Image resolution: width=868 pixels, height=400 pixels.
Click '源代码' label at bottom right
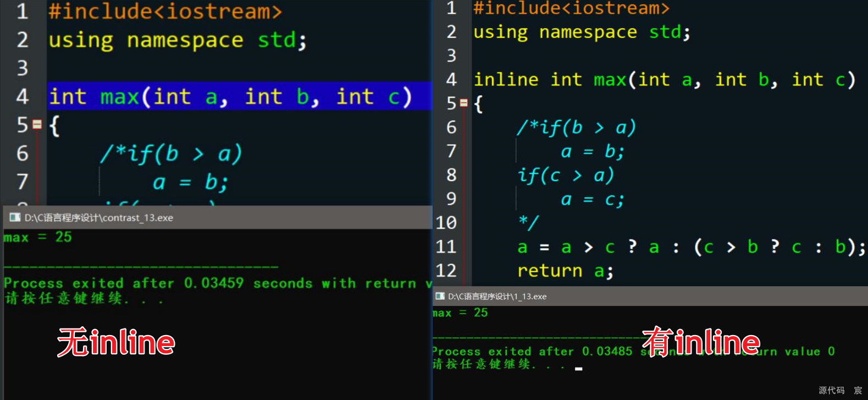tap(831, 390)
